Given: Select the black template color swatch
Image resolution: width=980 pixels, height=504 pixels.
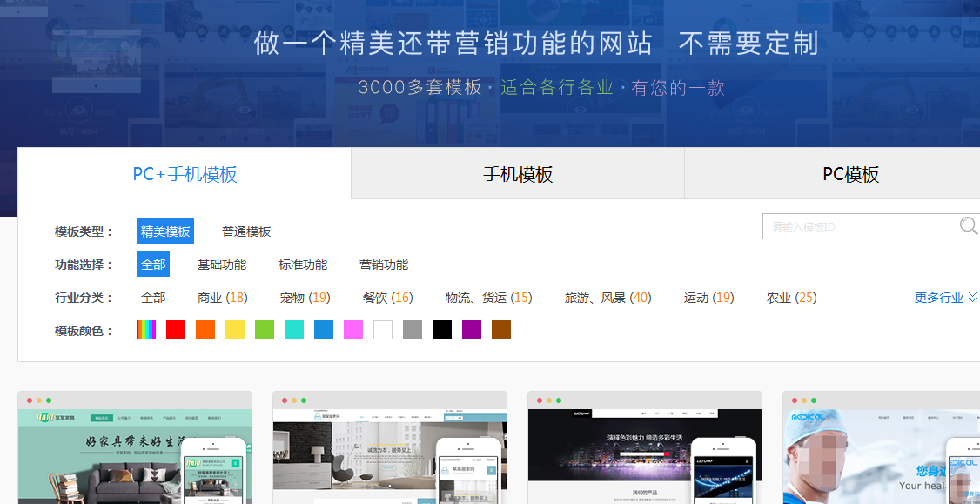Looking at the screenshot, I should coord(442,330).
